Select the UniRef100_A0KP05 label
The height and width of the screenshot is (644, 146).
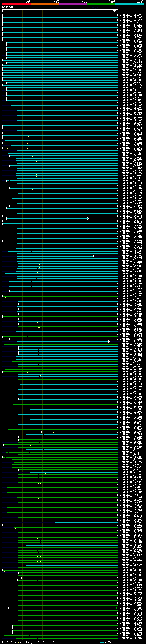(x=131, y=241)
